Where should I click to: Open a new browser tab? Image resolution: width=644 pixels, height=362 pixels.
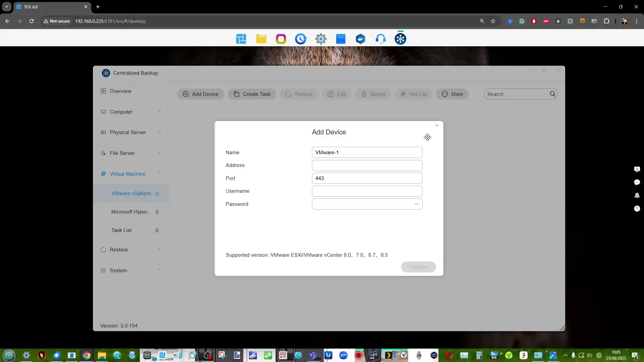98,7
